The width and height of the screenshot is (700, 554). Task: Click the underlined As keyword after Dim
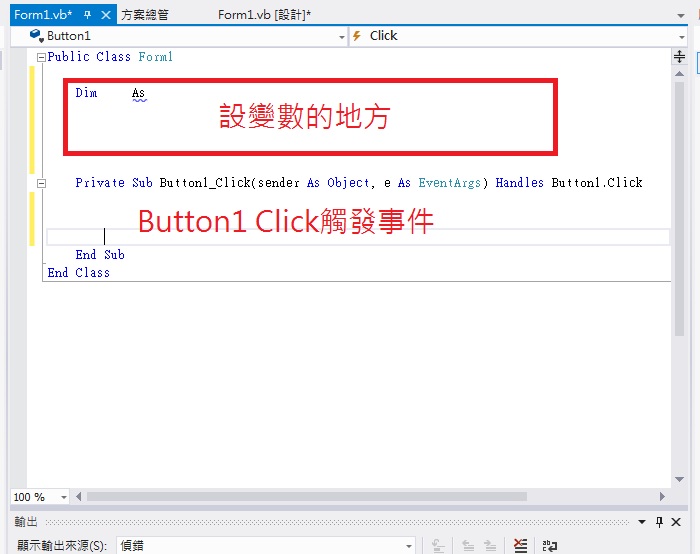pyautogui.click(x=138, y=93)
